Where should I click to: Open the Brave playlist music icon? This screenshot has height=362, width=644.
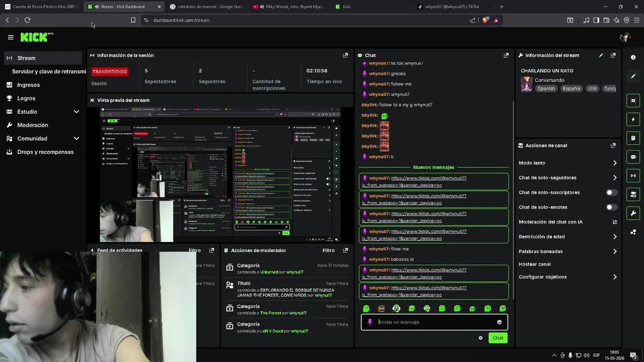tap(586, 20)
